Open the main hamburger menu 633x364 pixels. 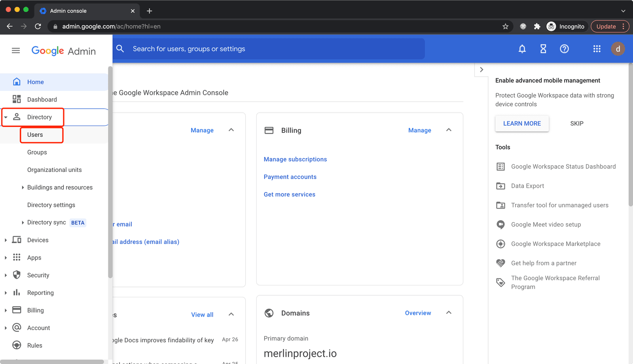pos(16,51)
